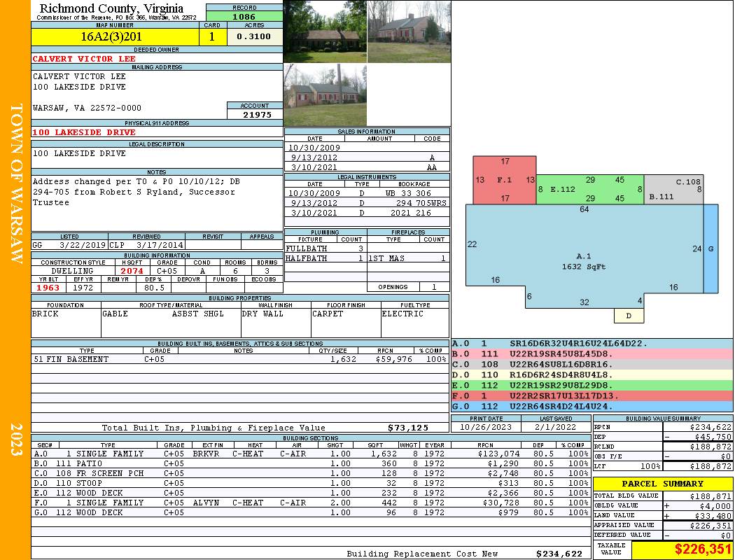Select sketch legend row F.0 red
The height and width of the screenshot is (560, 735).
pos(592,396)
